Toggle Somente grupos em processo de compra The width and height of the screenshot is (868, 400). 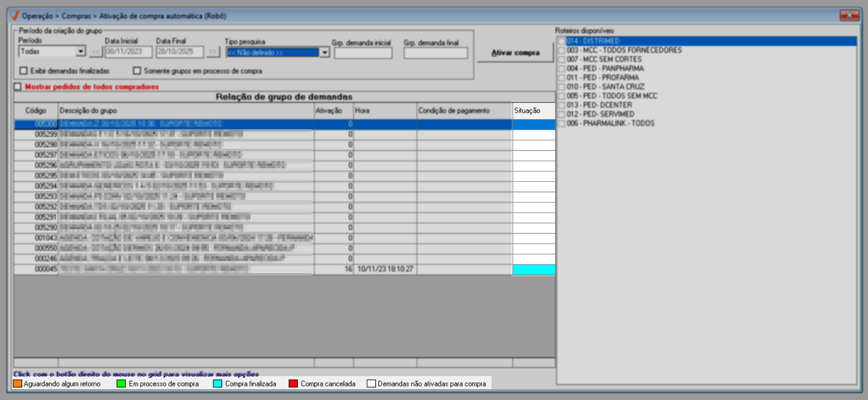click(x=137, y=71)
